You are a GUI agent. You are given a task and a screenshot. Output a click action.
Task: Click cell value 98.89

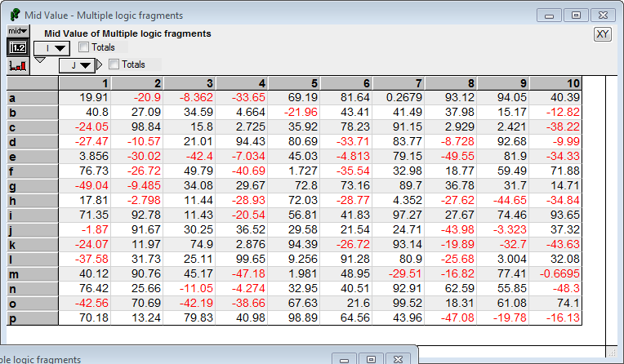(x=302, y=317)
